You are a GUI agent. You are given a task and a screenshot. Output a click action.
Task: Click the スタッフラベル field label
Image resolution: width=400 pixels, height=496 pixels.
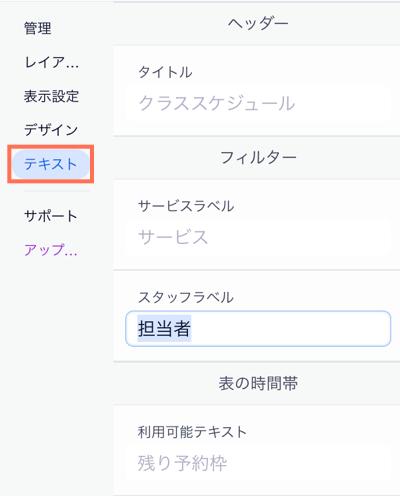pos(186,297)
